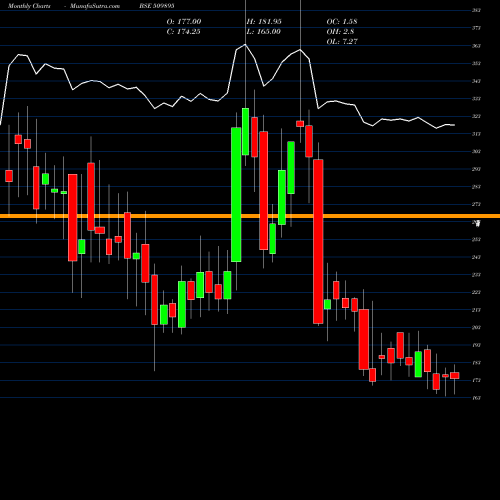Click the 'OH: 2.8' reading
500x500 pixels.
[x=340, y=31]
